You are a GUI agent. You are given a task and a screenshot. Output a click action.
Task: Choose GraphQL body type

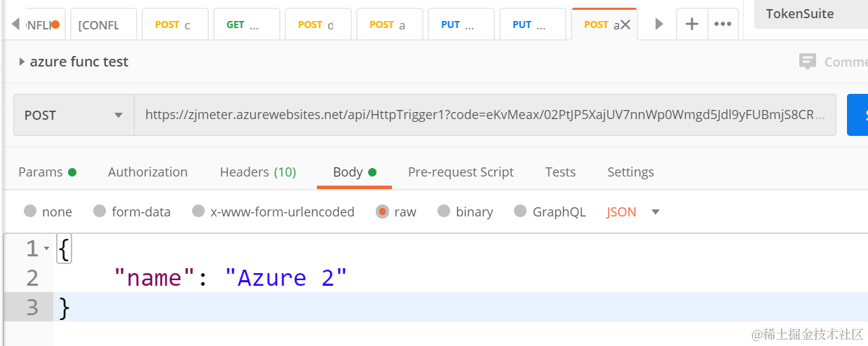[x=520, y=212]
